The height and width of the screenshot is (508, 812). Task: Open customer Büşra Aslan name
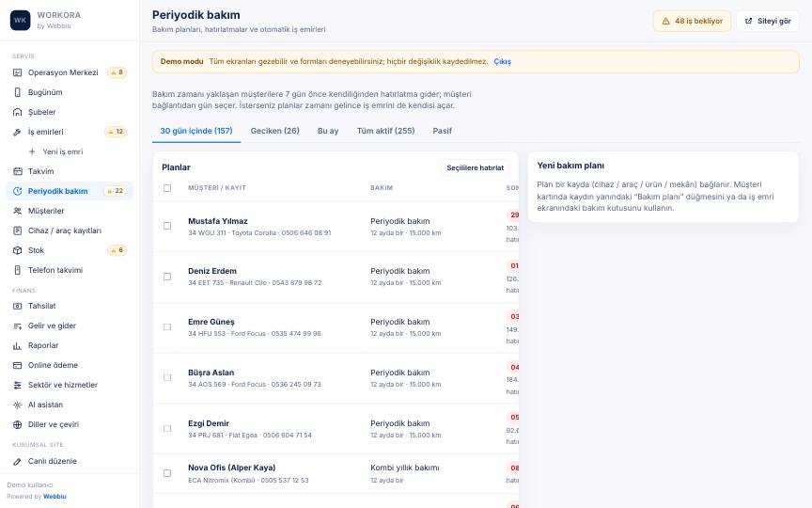pyautogui.click(x=211, y=373)
